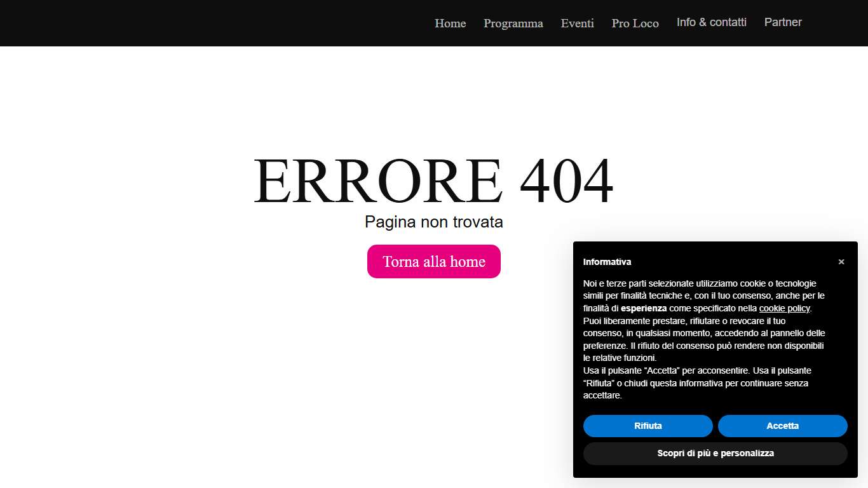Image resolution: width=868 pixels, height=488 pixels.
Task: Accept cookies with the Accetta button
Action: (x=782, y=426)
